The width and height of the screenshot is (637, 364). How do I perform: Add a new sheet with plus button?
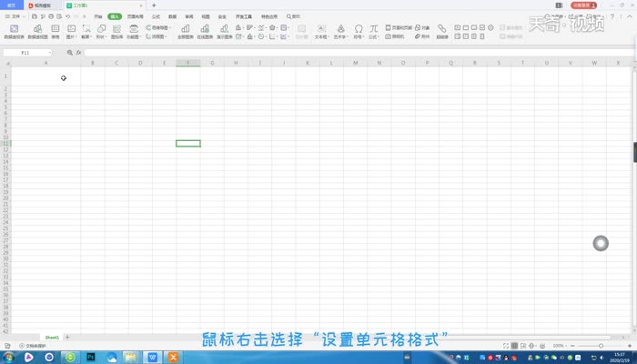tap(67, 338)
